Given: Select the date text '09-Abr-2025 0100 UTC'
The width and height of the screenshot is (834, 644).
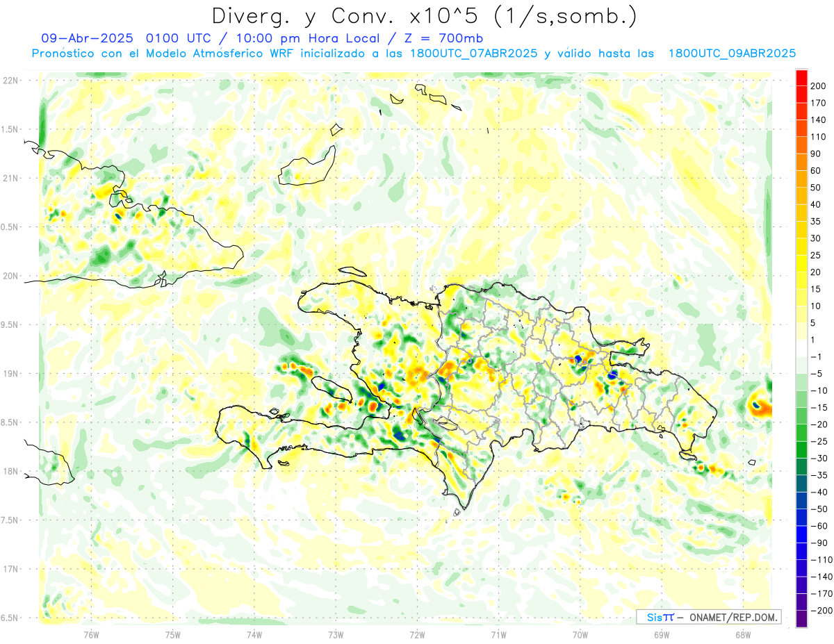Looking at the screenshot, I should tap(126, 38).
